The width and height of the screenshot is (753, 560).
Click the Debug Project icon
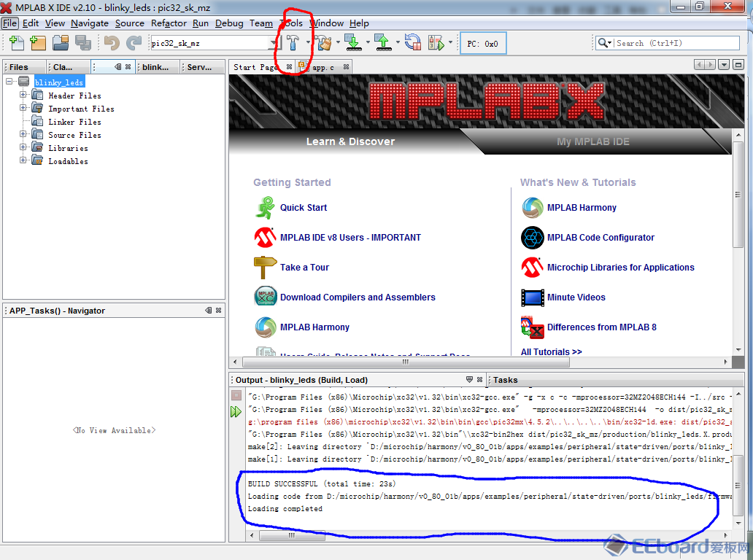(436, 43)
